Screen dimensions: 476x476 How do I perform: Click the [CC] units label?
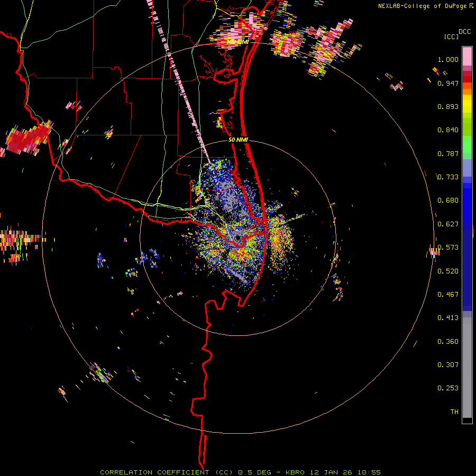tap(452, 36)
